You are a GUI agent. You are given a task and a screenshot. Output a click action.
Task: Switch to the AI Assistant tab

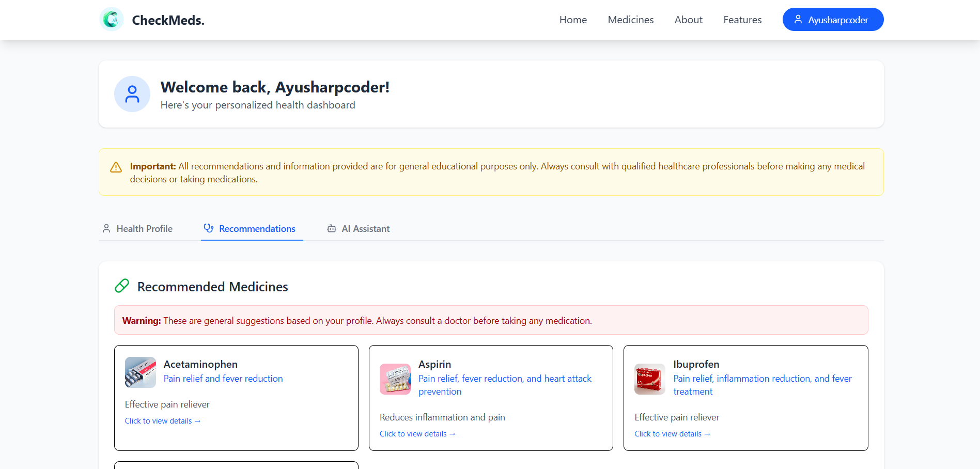pos(359,229)
